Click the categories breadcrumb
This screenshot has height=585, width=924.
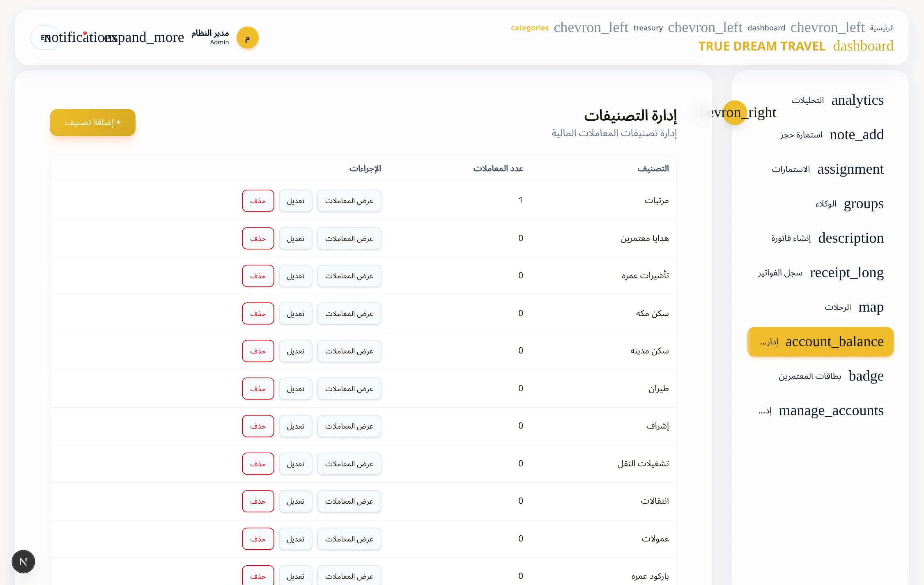(529, 28)
